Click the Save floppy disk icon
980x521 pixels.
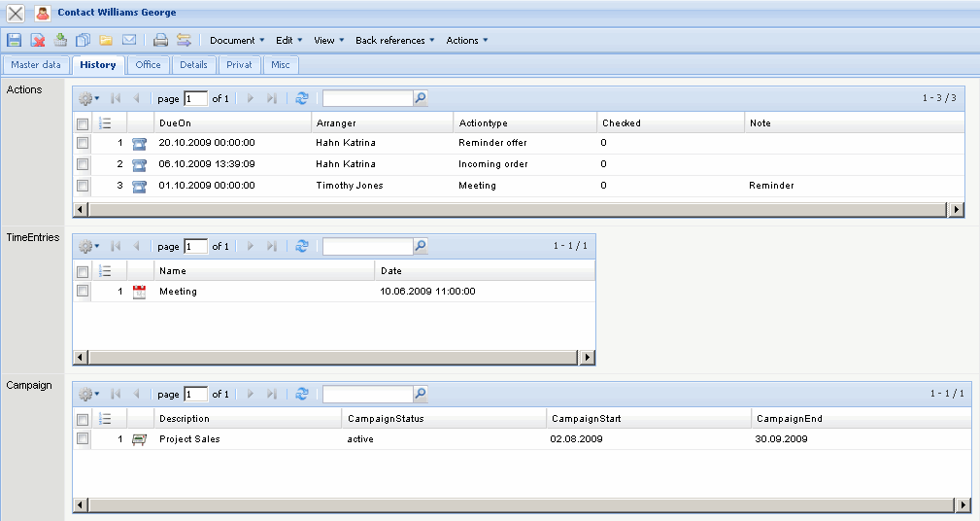coord(14,40)
